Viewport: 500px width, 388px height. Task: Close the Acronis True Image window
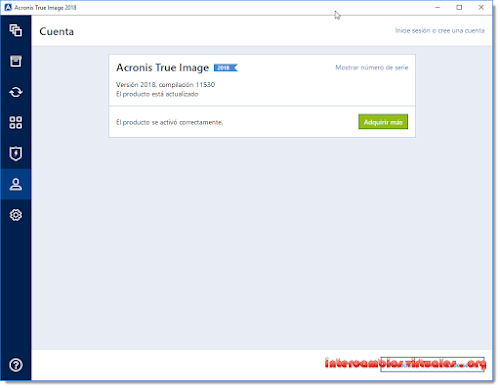481,7
